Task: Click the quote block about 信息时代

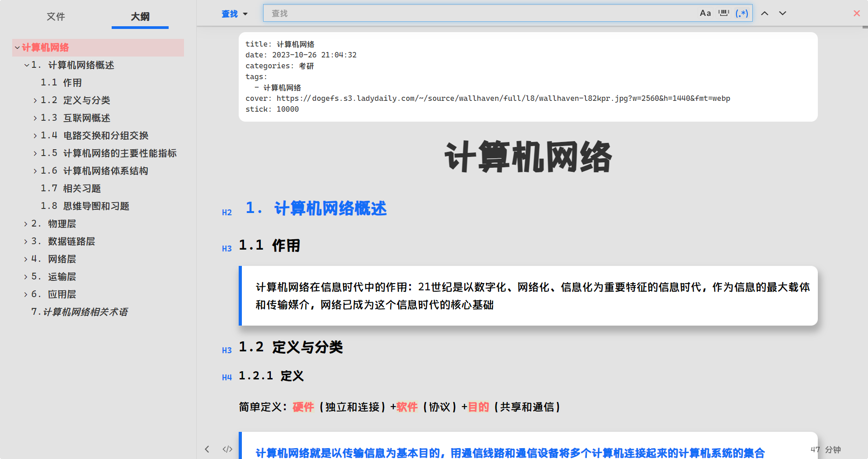Action: tap(528, 296)
